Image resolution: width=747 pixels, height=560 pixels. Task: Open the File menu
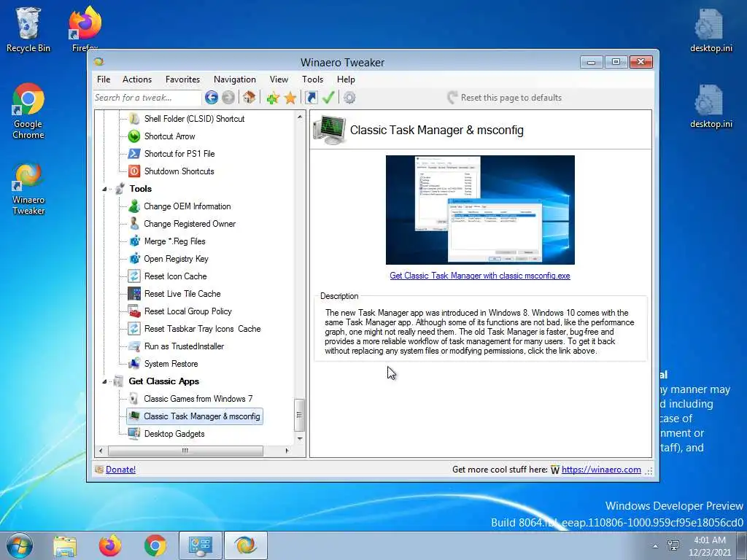tap(104, 79)
